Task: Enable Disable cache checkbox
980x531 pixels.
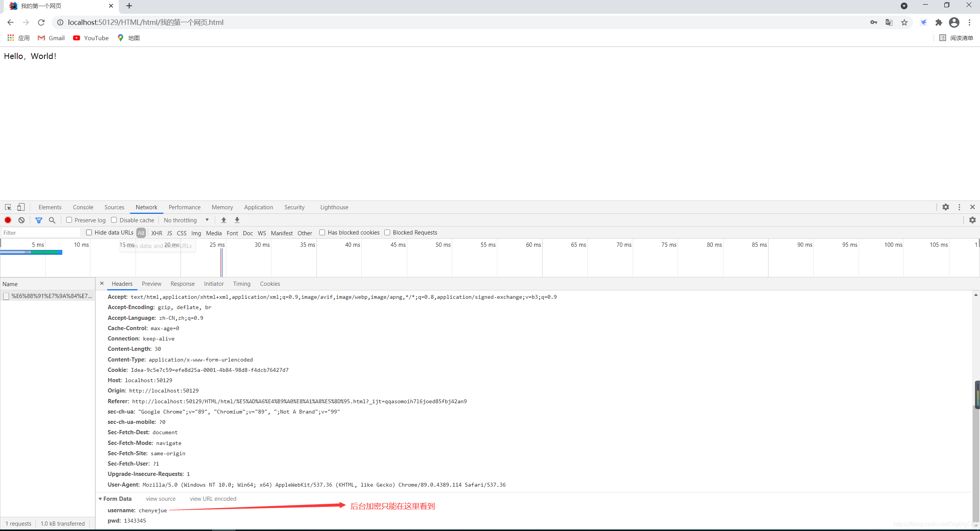Action: coord(114,220)
